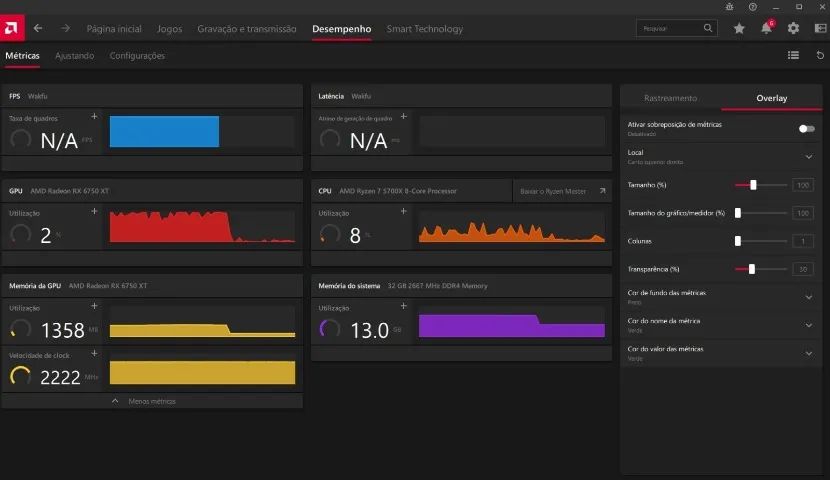The width and height of the screenshot is (830, 480).
Task: Click the Transparência value field
Action: [803, 269]
